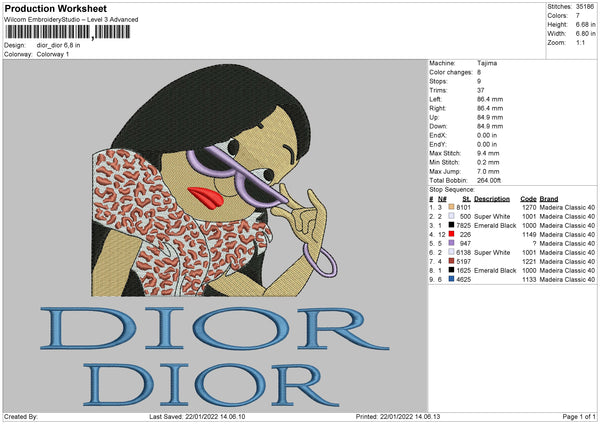This screenshot has width=600, height=424.
Task: Click the barcode under the title
Action: click(x=67, y=32)
